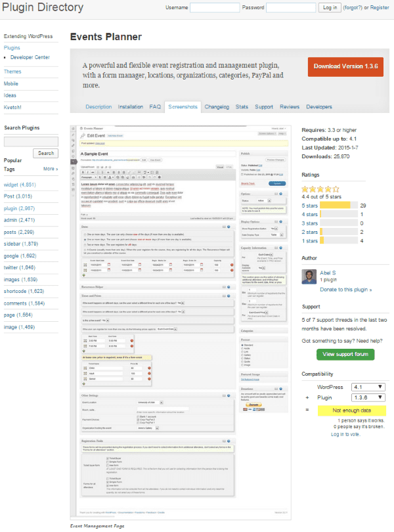394x532 pixels.
Task: Open the Post tag
Action: (x=18, y=196)
